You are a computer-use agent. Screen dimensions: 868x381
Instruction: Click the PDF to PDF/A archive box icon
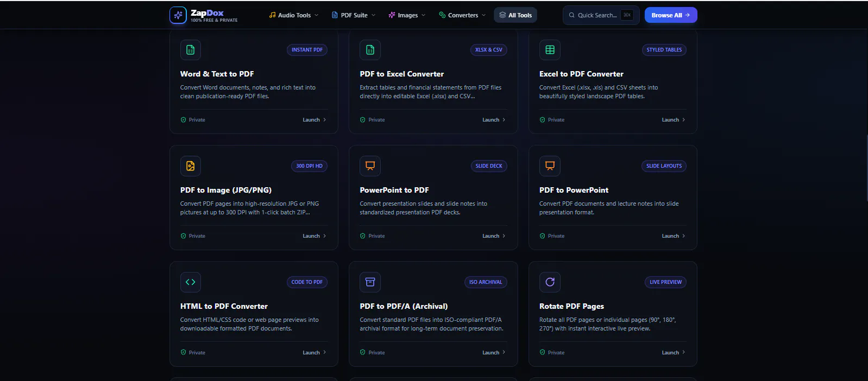tap(370, 282)
